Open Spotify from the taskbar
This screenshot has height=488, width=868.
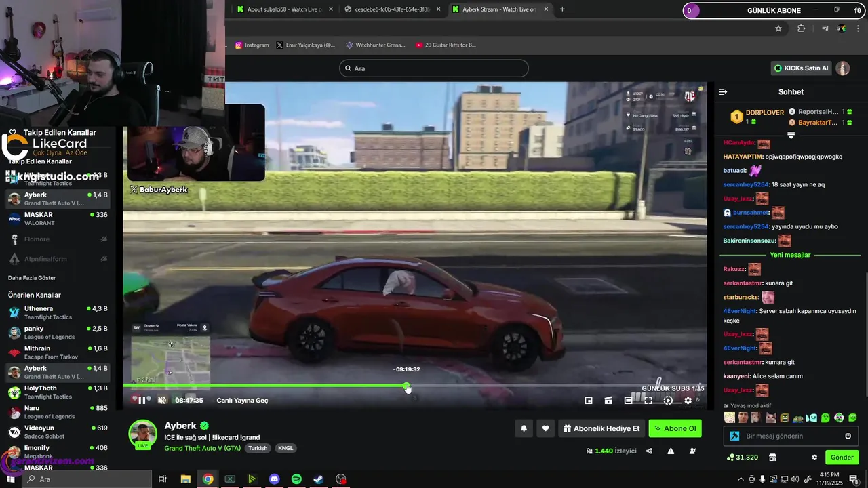(296, 479)
